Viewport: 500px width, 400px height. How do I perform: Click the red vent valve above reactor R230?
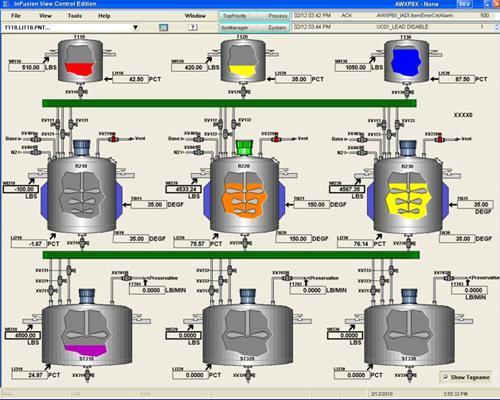click(x=440, y=139)
